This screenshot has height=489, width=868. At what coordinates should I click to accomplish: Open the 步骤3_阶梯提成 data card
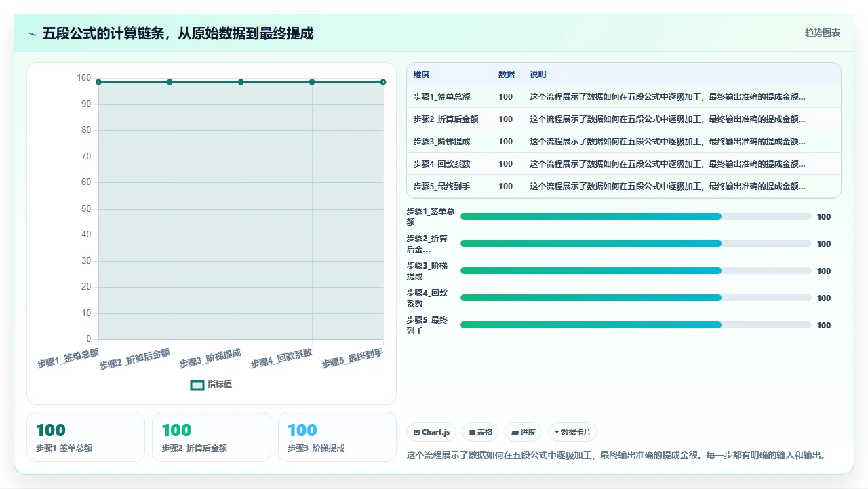click(x=337, y=437)
